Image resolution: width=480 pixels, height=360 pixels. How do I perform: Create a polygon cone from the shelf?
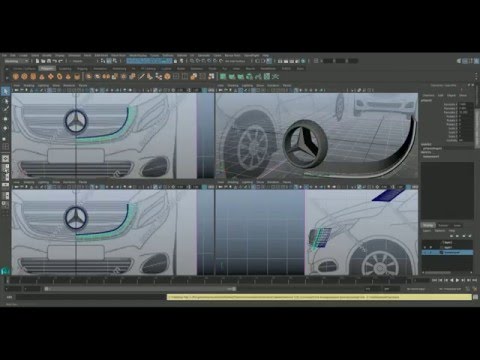[x=42, y=77]
